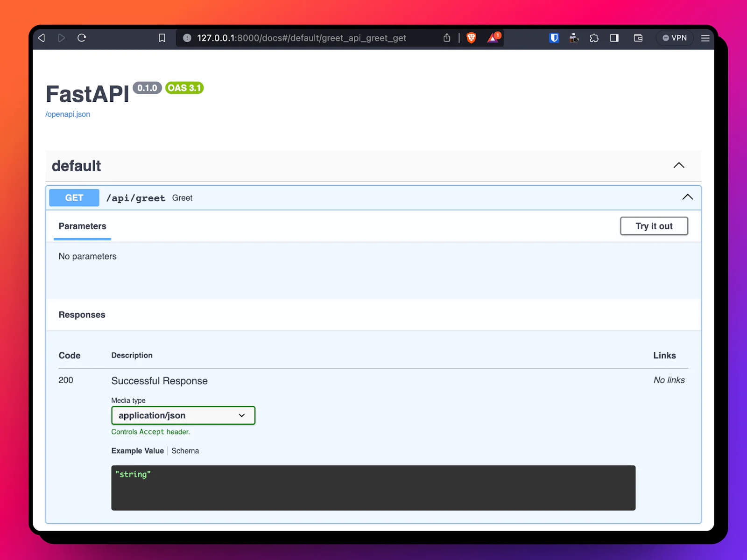The height and width of the screenshot is (560, 747).
Task: Click the Successful Response description
Action: coord(159,381)
